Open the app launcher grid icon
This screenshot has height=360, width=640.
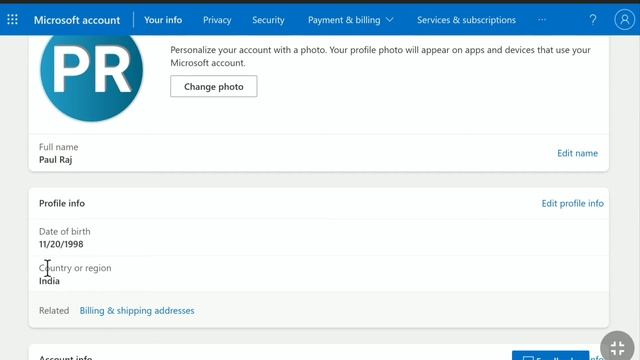click(12, 20)
